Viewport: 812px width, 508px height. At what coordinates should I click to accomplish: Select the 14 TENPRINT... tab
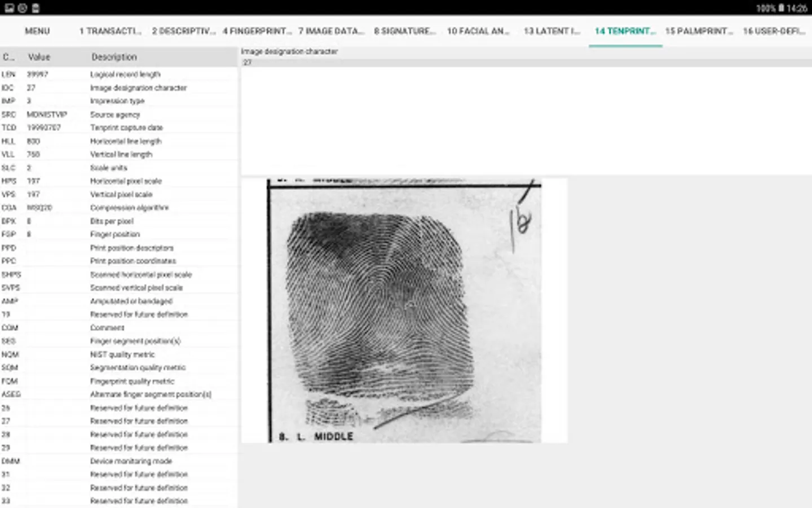625,31
